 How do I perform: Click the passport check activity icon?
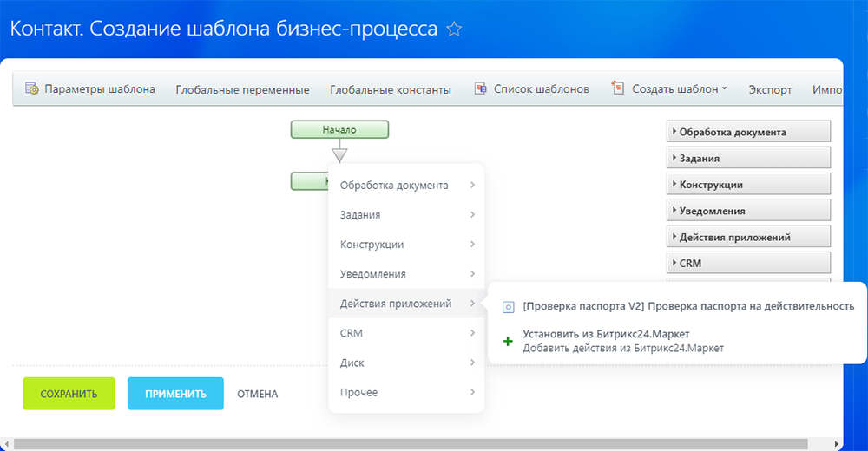pos(509,306)
